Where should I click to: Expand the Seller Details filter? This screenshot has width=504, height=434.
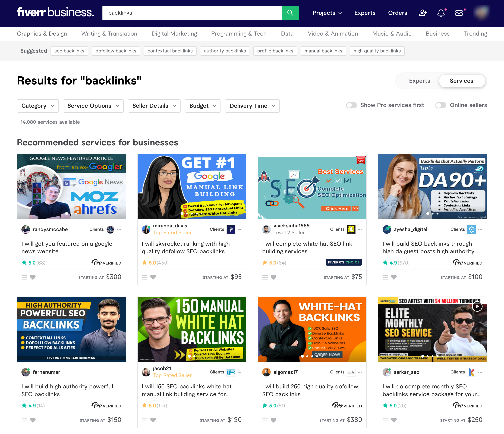[x=154, y=106]
